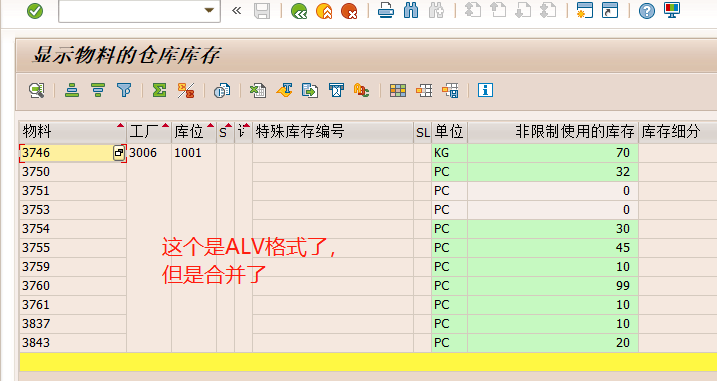Click material cell 3837

click(x=73, y=324)
